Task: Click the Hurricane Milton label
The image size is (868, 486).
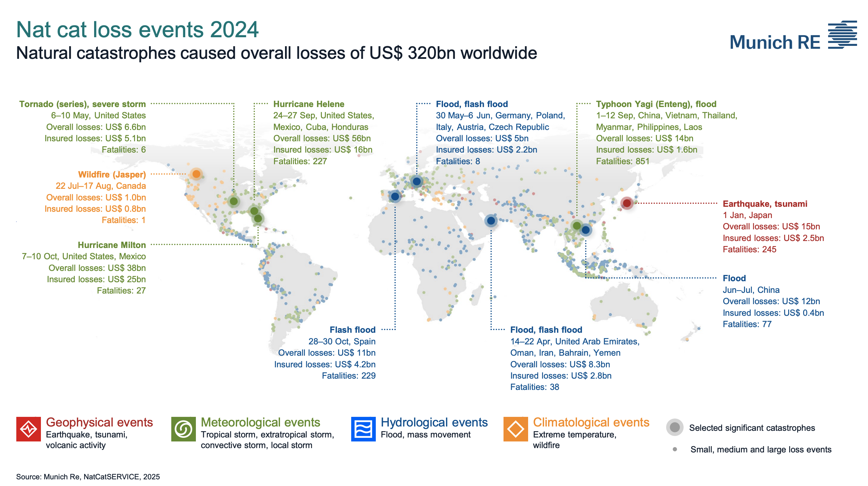Action: tap(111, 245)
